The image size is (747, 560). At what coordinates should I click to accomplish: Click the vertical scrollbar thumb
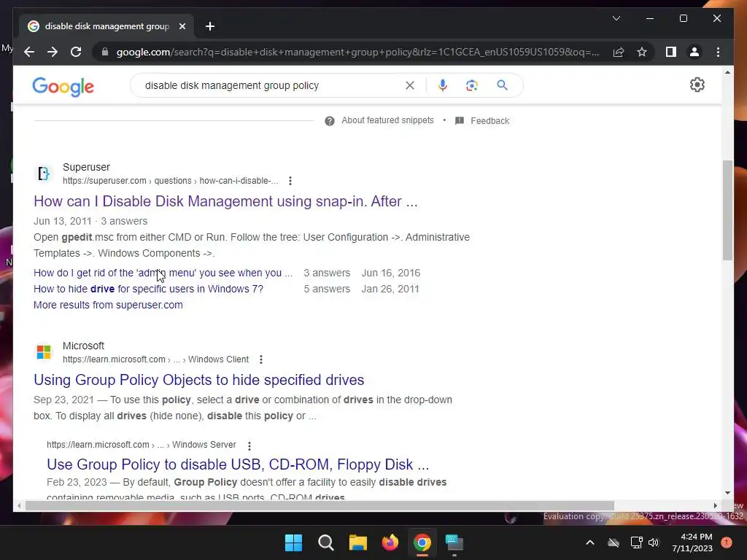727,210
